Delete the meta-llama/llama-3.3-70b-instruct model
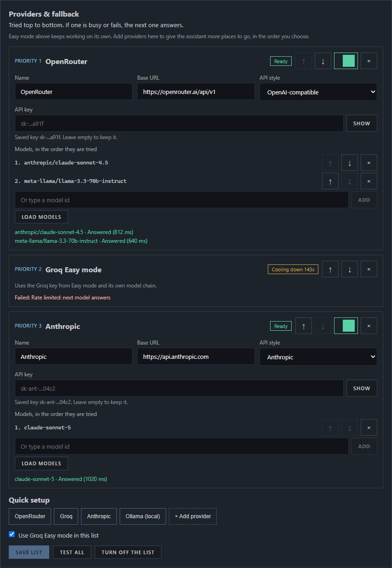Screen dimensions: 392x568 (369, 181)
